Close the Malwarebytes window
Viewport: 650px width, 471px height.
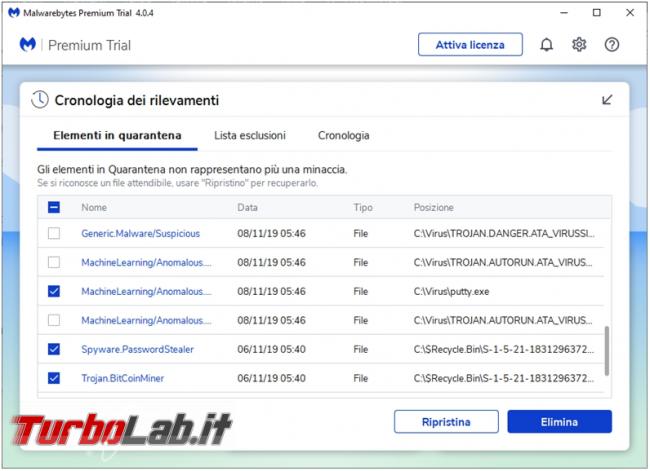pyautogui.click(x=630, y=12)
